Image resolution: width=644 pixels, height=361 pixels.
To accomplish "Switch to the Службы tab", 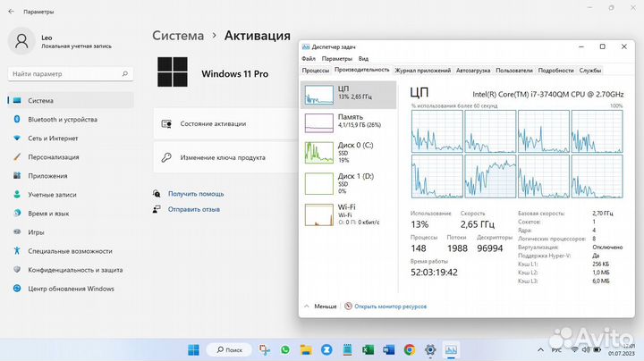I will 590,71.
